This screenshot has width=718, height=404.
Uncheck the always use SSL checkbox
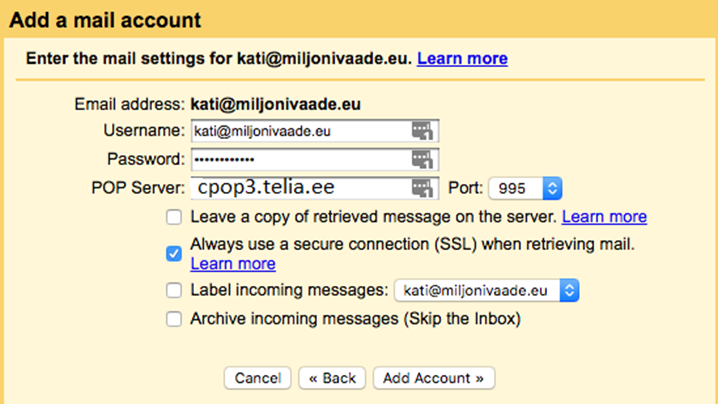[x=174, y=253]
